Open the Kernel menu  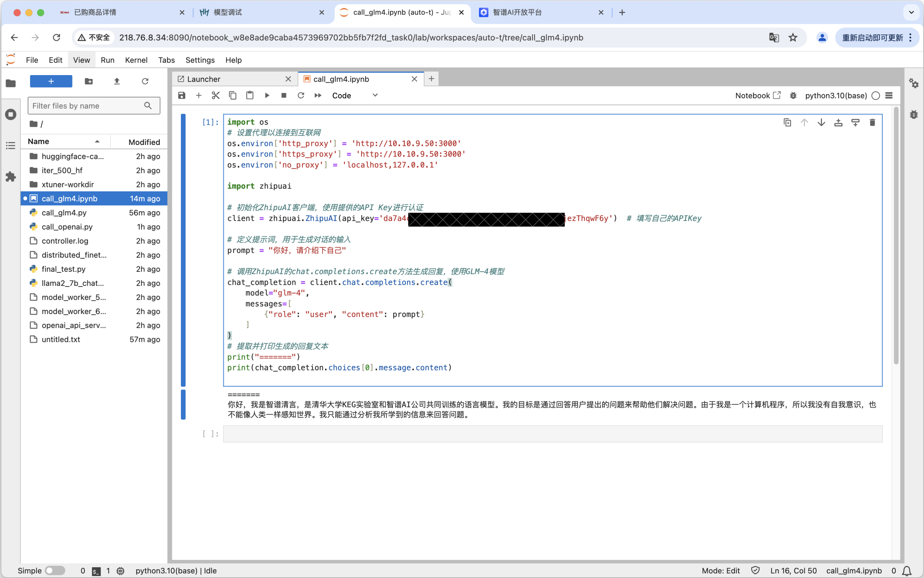pyautogui.click(x=136, y=60)
